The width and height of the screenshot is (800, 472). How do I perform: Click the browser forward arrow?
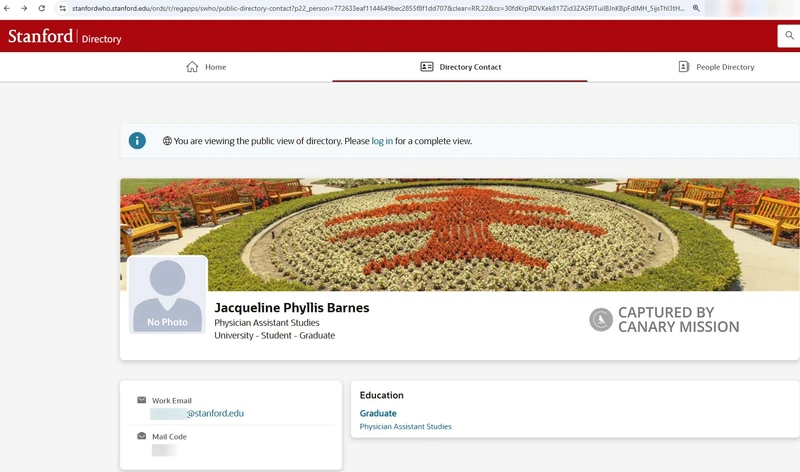tap(24, 8)
